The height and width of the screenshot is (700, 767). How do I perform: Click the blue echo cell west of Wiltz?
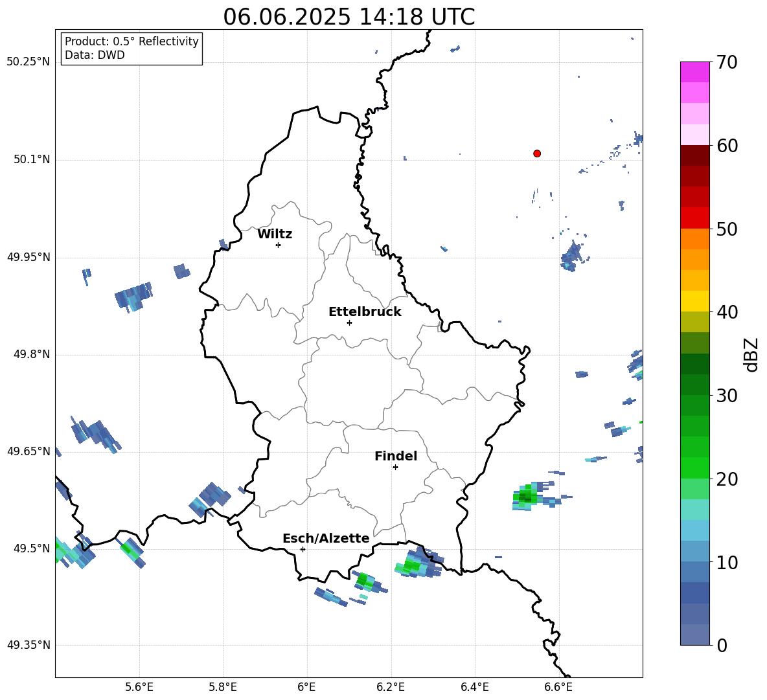[133, 296]
